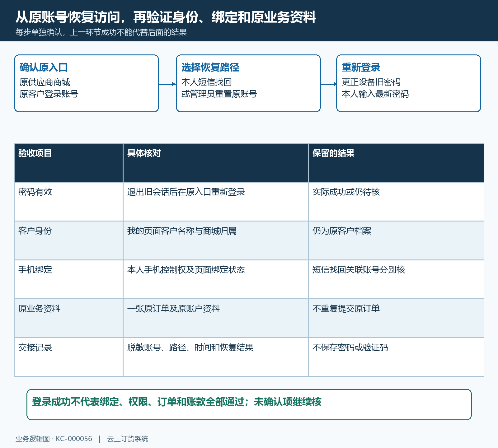The height and width of the screenshot is (448, 498).
Task: Click the cell "仍为原客户档案"
Action: (x=396, y=240)
